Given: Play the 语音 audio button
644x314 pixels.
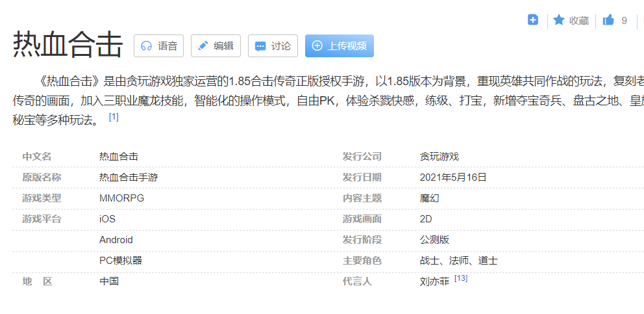Looking at the screenshot, I should (x=158, y=46).
